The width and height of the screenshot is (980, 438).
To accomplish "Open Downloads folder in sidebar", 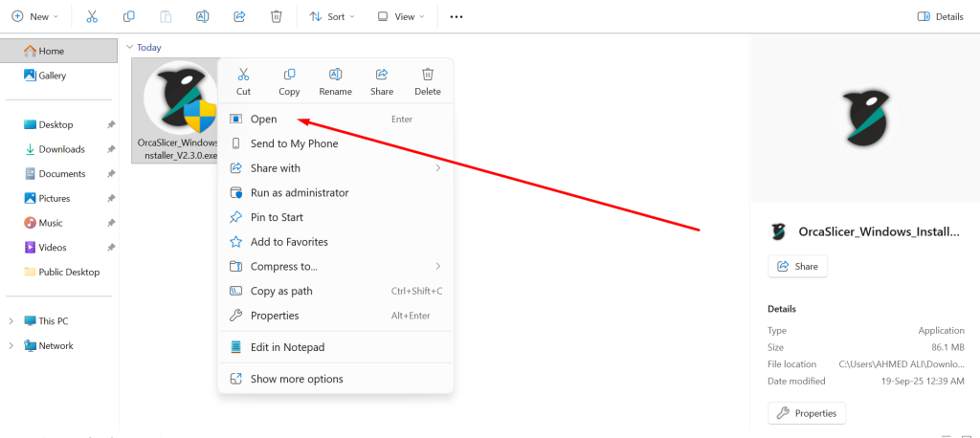I will tap(61, 149).
